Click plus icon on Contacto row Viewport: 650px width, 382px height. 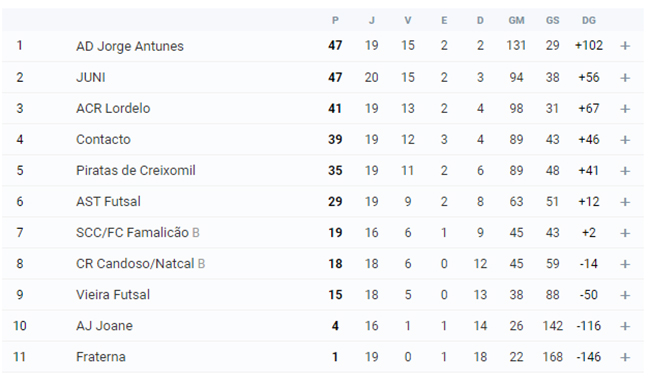pyautogui.click(x=625, y=140)
